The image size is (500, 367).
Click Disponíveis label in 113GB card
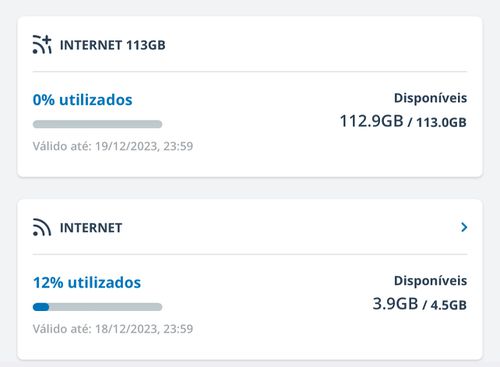[430, 98]
